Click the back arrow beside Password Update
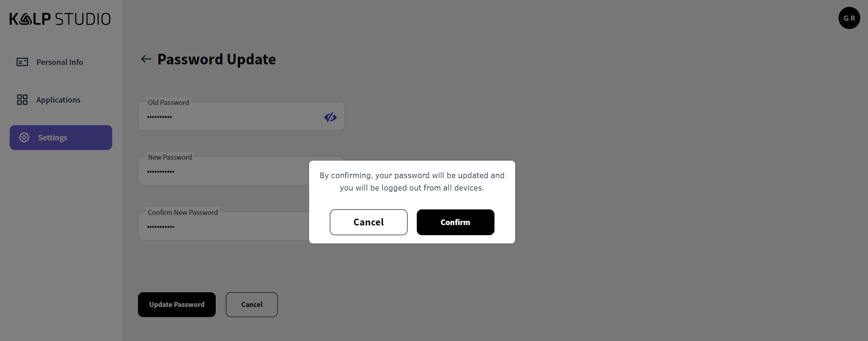The height and width of the screenshot is (341, 868). pos(146,59)
